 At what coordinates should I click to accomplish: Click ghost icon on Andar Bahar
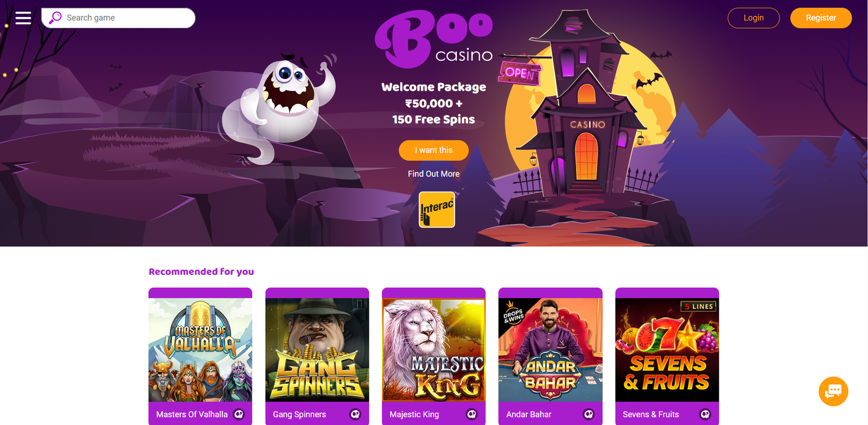coord(589,414)
